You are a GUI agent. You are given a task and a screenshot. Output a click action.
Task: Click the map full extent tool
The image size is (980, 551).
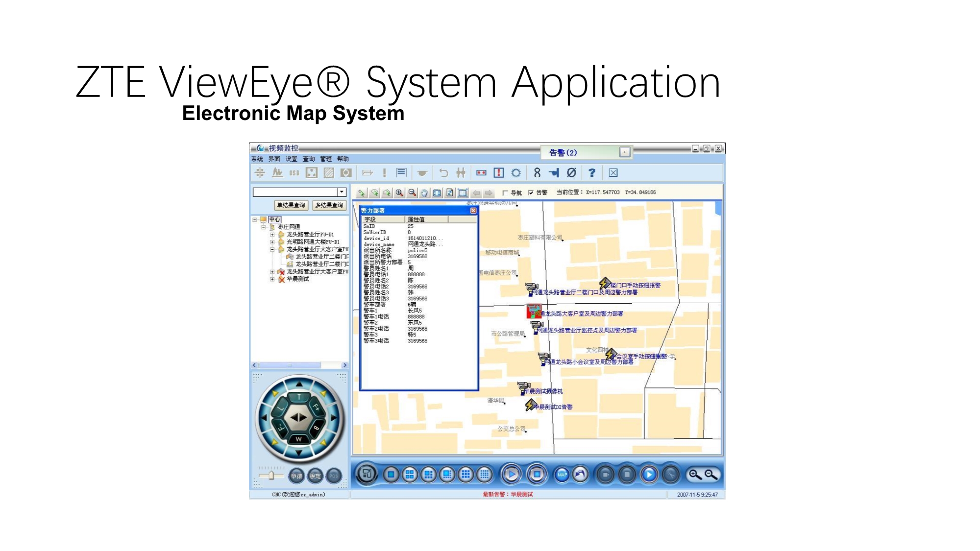(437, 192)
